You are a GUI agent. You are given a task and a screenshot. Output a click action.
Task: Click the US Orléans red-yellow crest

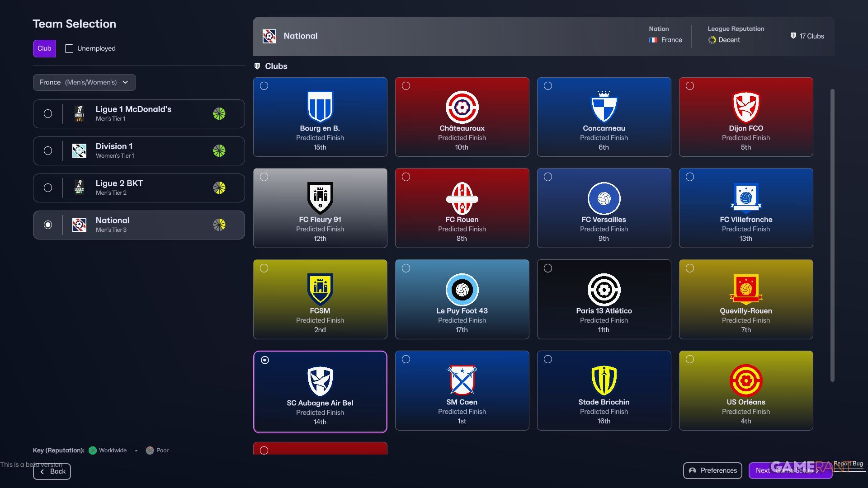click(x=745, y=380)
